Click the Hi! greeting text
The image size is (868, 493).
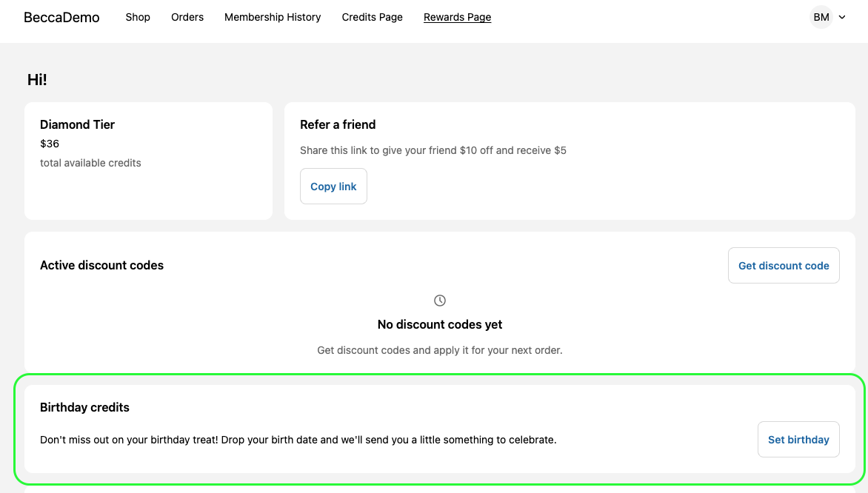pos(37,80)
